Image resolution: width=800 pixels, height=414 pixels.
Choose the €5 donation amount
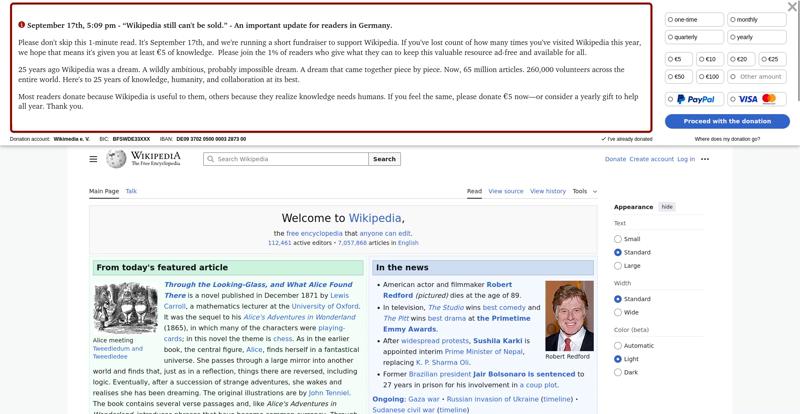(x=679, y=59)
